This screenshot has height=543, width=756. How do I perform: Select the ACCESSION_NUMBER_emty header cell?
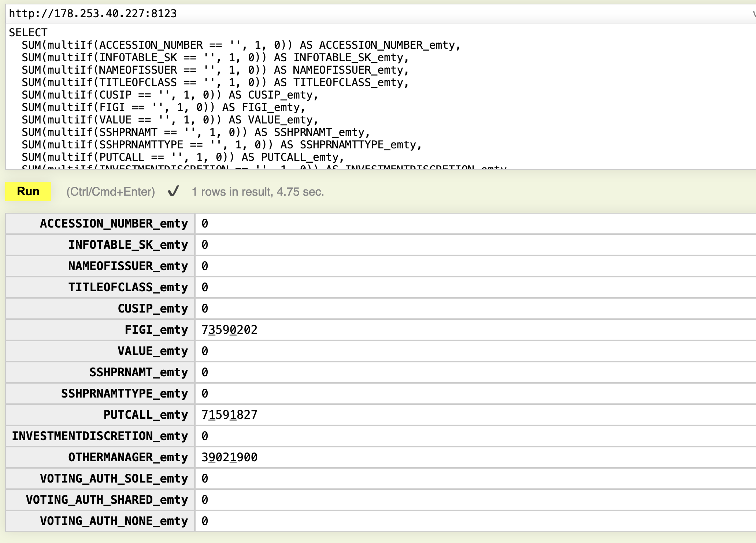[x=114, y=224]
